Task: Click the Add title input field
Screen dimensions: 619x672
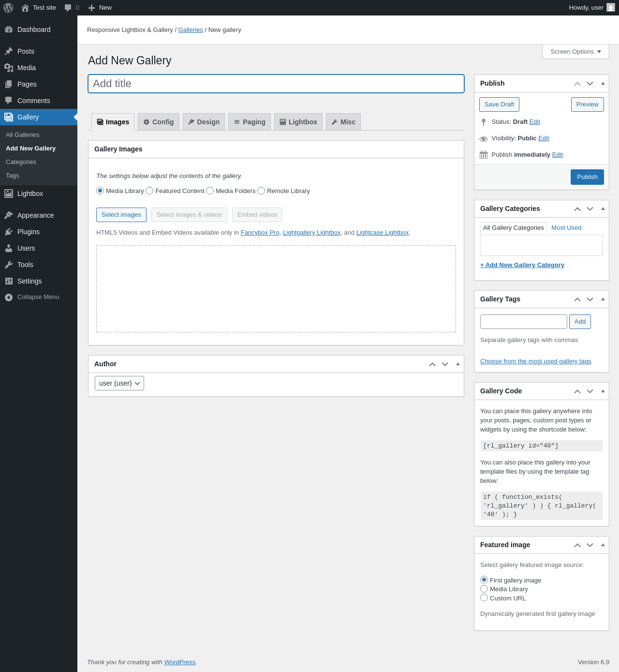Action: tap(276, 84)
